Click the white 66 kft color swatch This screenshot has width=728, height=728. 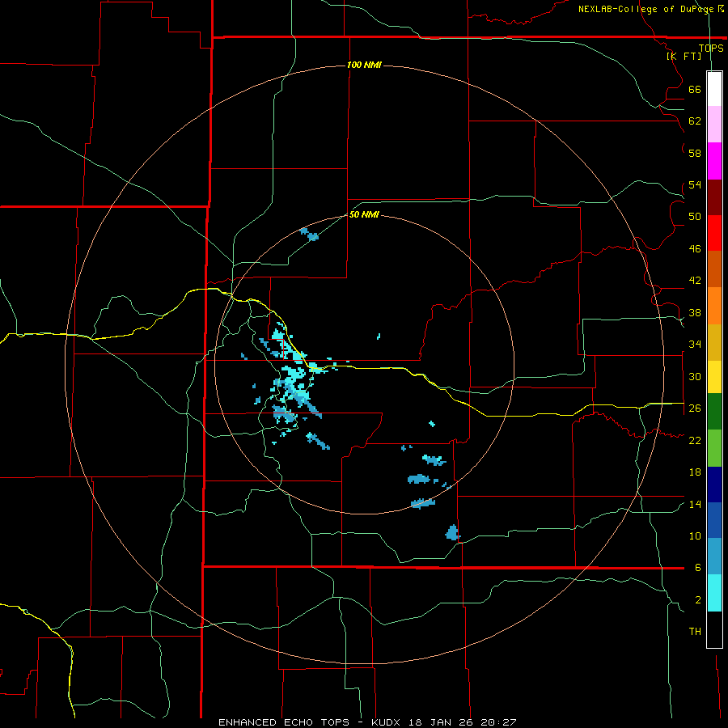pyautogui.click(x=714, y=89)
